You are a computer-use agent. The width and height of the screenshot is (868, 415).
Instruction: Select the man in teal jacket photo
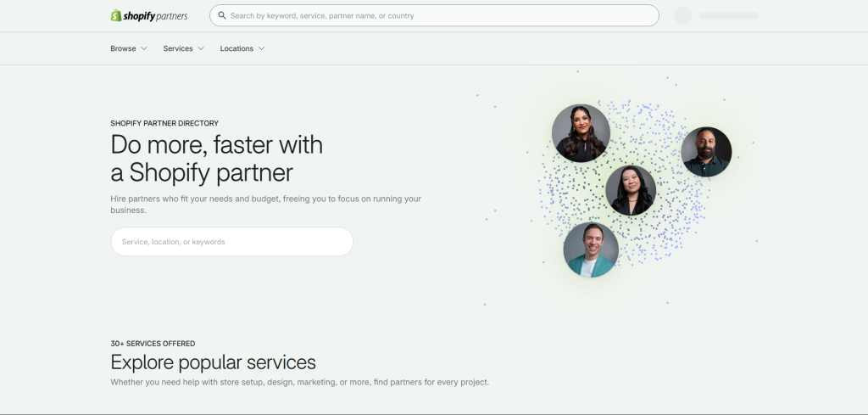pos(591,250)
